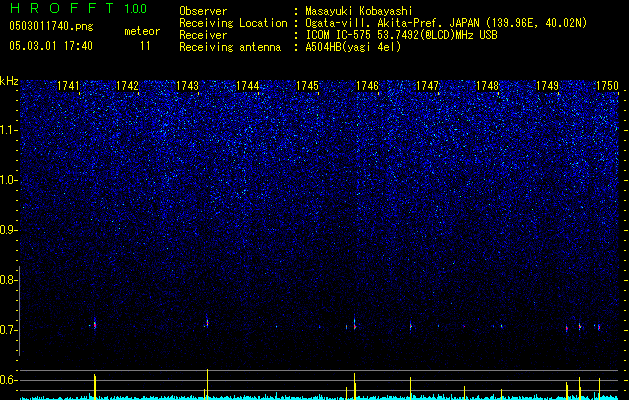Click the meteor echo just before 1747
This screenshot has width=629, height=400.
click(410, 326)
